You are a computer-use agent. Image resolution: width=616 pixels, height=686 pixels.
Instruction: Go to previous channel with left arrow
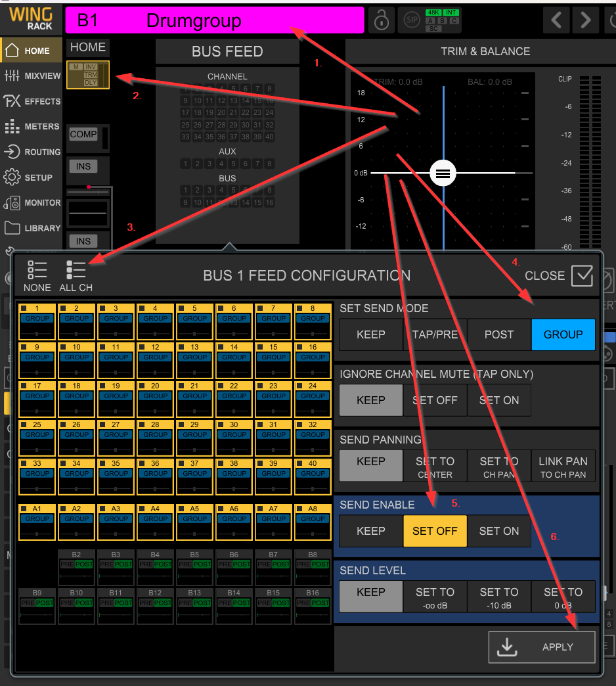(x=556, y=20)
